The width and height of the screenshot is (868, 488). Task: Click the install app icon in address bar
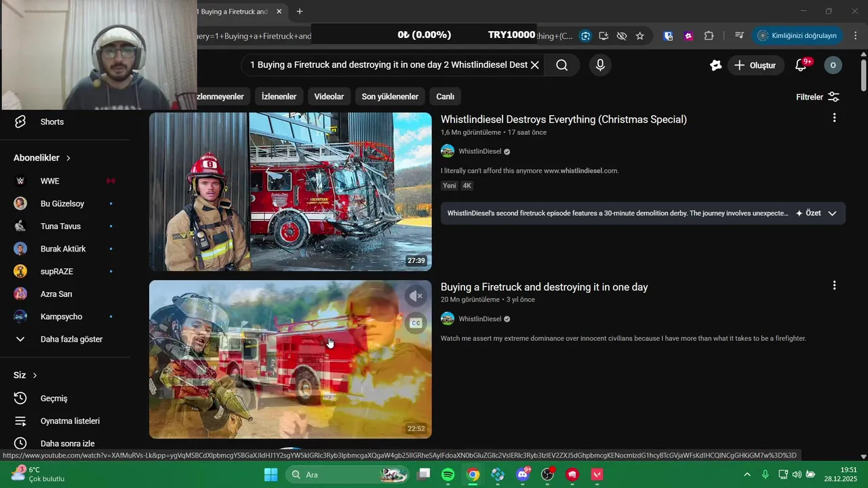(x=604, y=36)
